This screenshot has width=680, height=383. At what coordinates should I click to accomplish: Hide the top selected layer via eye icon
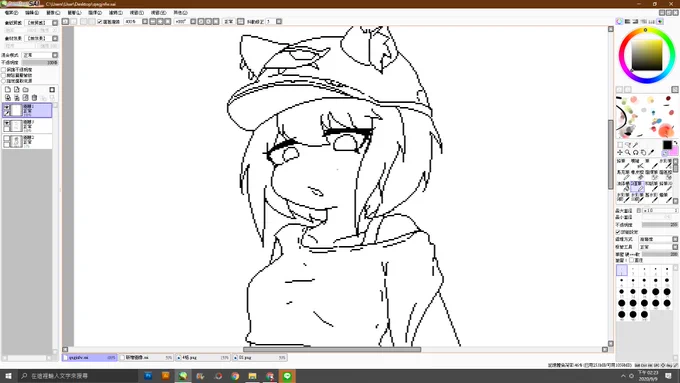click(x=7, y=107)
